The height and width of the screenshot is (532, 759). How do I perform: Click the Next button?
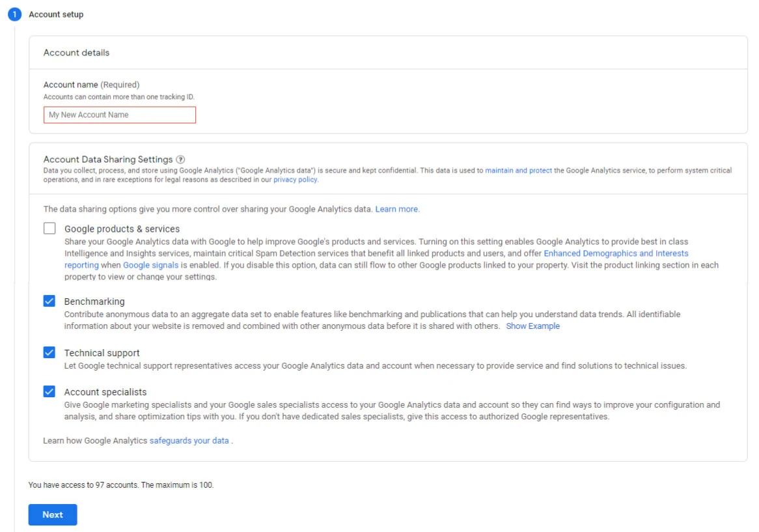click(x=53, y=514)
